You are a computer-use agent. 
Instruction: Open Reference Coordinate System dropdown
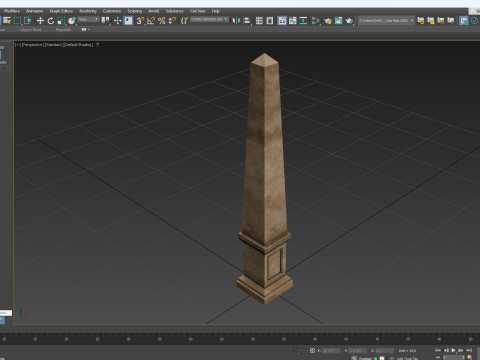point(88,20)
